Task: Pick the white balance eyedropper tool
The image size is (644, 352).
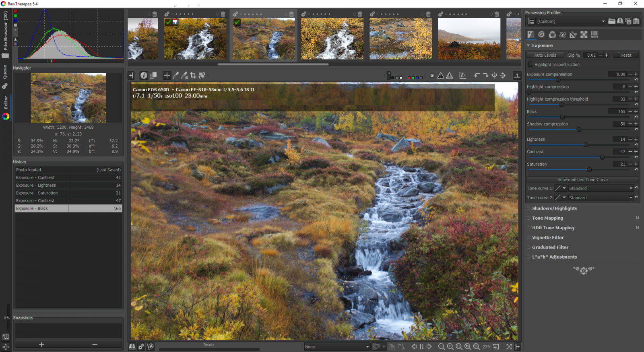Action: [x=176, y=76]
